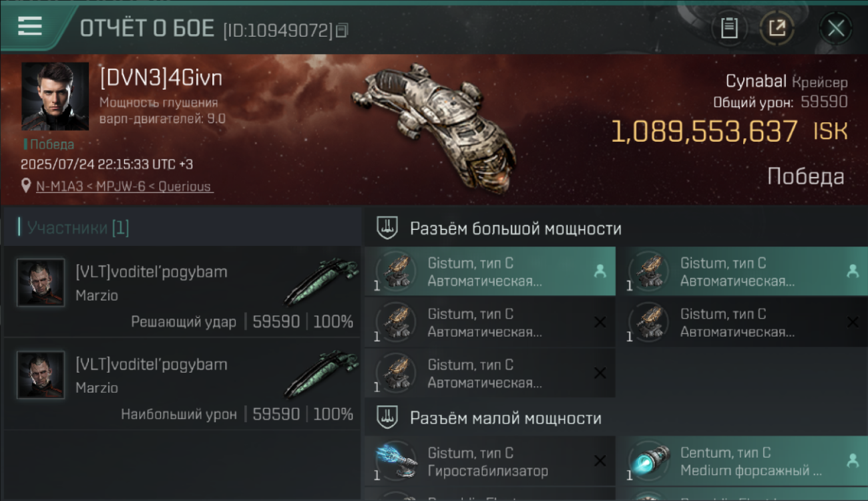This screenshot has height=501, width=868.
Task: Click the X marker on the Гиростабилизатор row
Action: click(600, 461)
